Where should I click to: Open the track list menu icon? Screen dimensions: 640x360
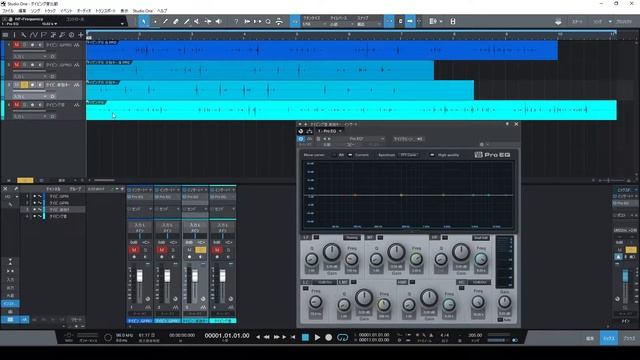pos(5,35)
